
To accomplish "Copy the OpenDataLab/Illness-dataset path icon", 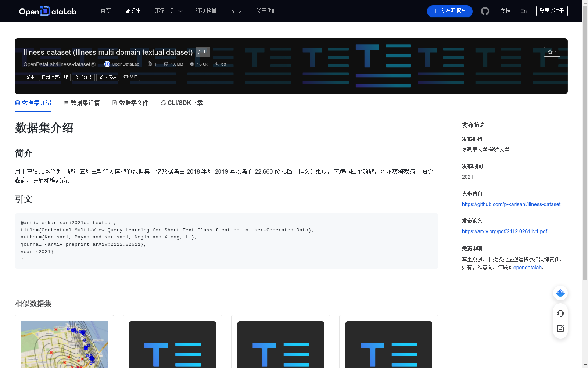I will [x=93, y=64].
